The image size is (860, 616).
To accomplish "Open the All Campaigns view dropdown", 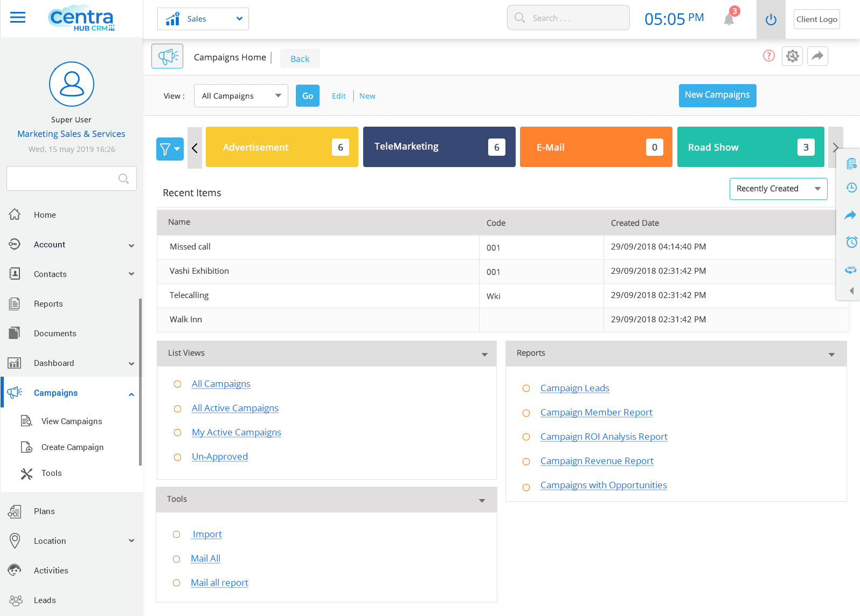I will (x=241, y=96).
